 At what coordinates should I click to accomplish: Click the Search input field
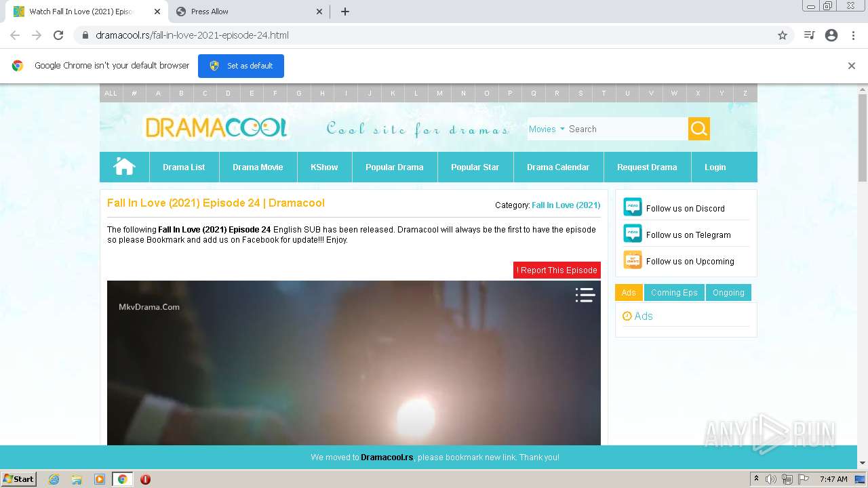(627, 129)
